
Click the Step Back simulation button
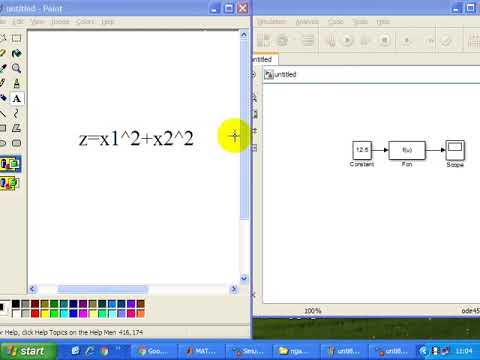(331, 41)
